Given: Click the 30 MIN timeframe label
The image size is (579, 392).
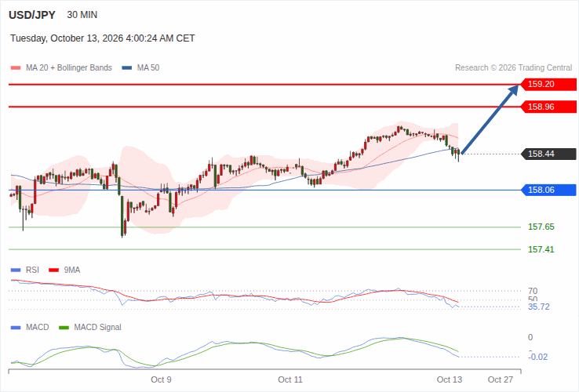Looking at the screenshot, I should tap(82, 15).
